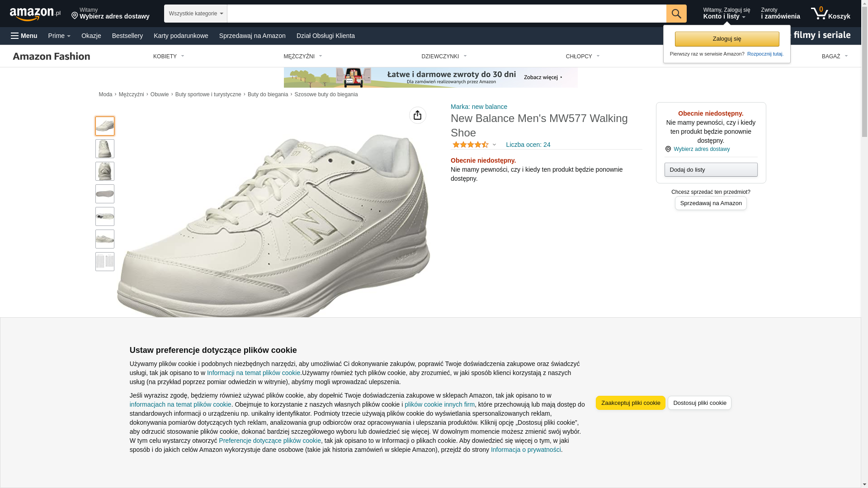Viewport: 868px width, 488px height.
Task: Open the Amazon Fashion logo
Action: point(52,56)
